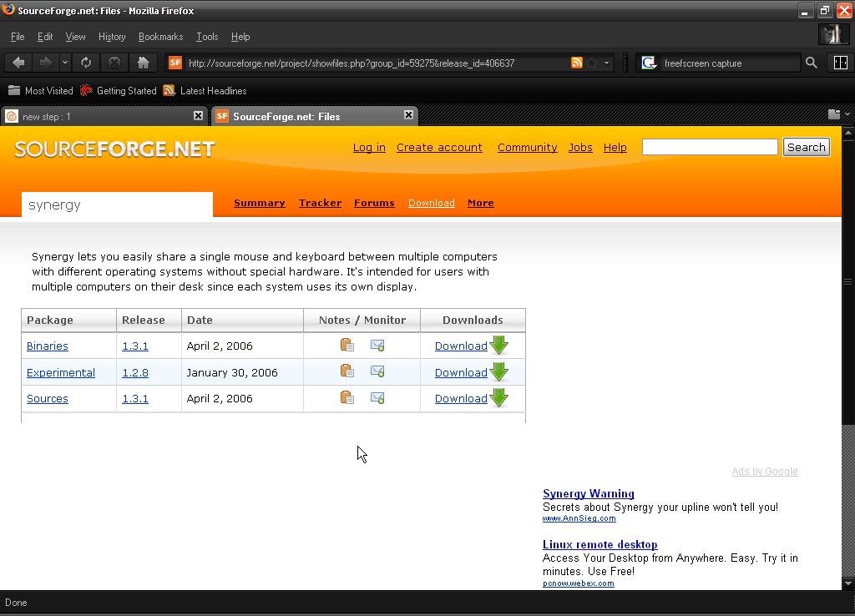Viewport: 855px width, 616px height.
Task: Reload the page with the refresh icon
Action: click(86, 63)
